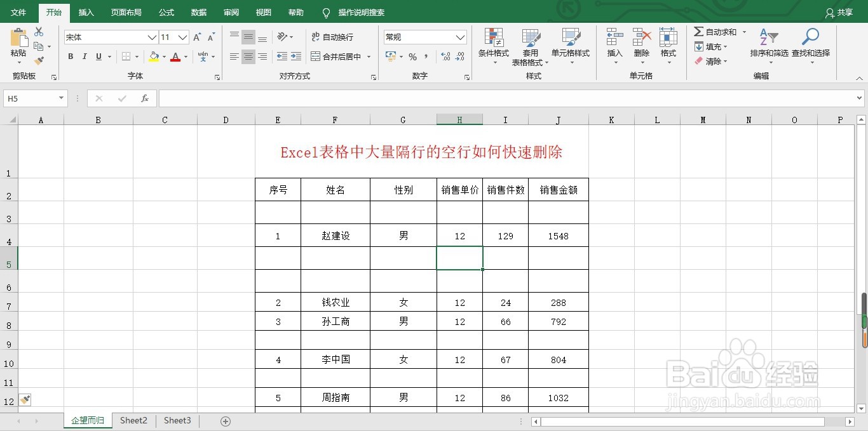Select the Sheet2 worksheet tab
Screen dimensions: 868x431
click(133, 420)
